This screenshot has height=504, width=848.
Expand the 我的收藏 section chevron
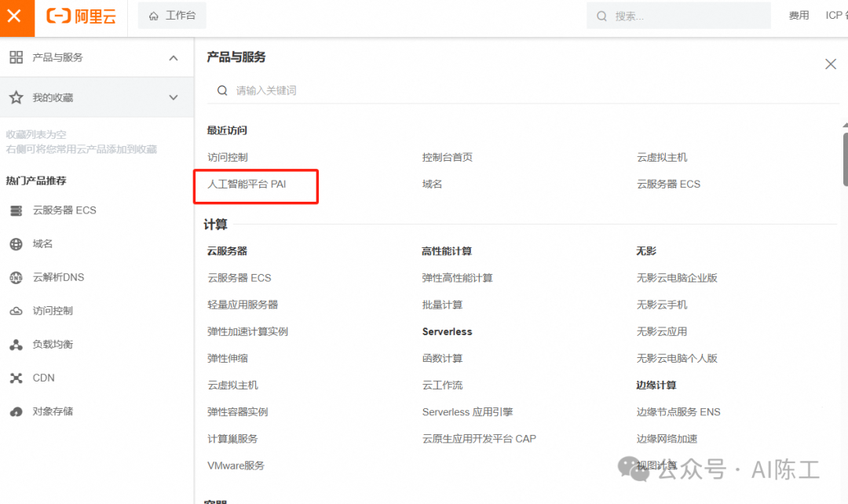point(173,98)
